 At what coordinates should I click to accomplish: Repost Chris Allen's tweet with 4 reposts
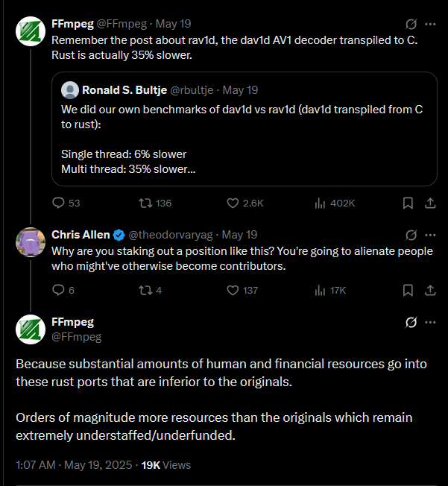[150, 290]
